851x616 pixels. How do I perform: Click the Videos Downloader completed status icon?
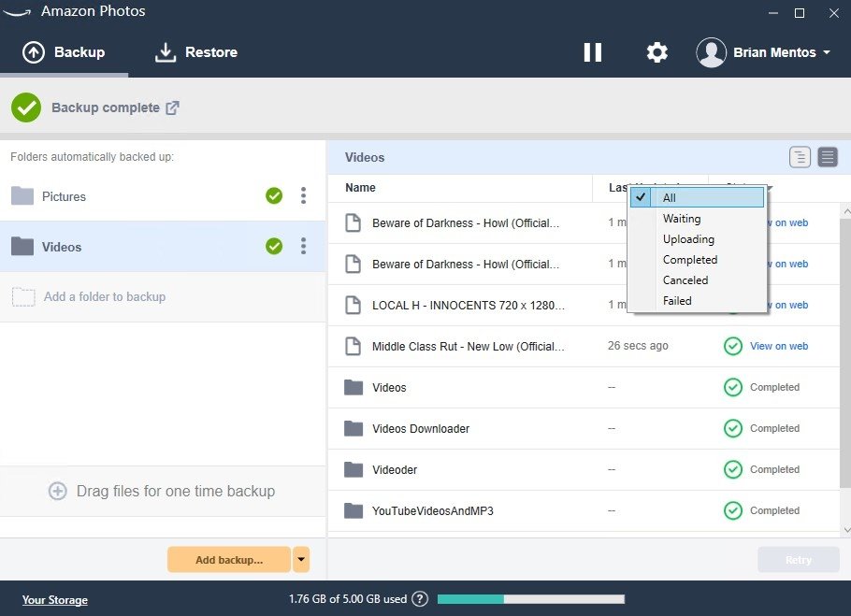click(732, 428)
